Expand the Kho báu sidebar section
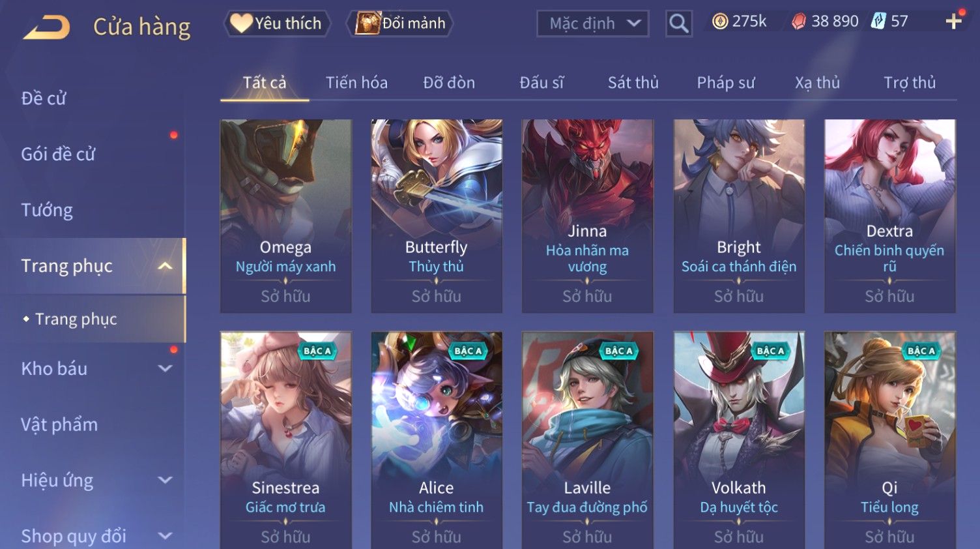This screenshot has width=980, height=549. pos(166,368)
